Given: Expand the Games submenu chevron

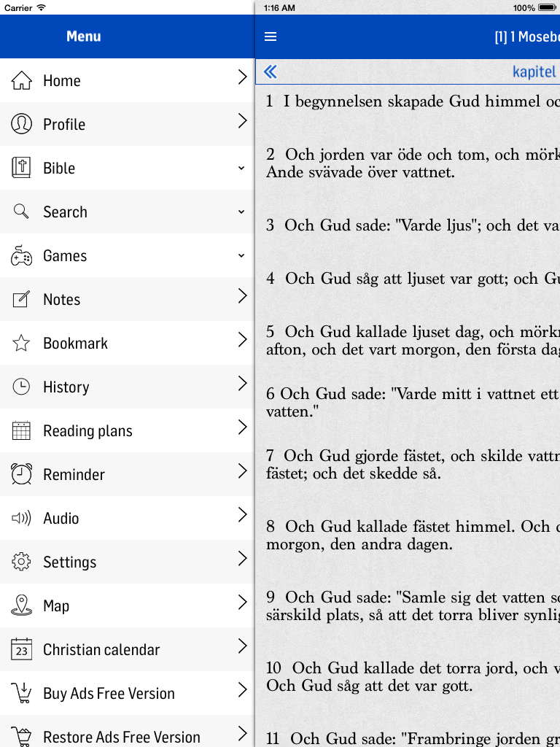Looking at the screenshot, I should click(x=241, y=255).
